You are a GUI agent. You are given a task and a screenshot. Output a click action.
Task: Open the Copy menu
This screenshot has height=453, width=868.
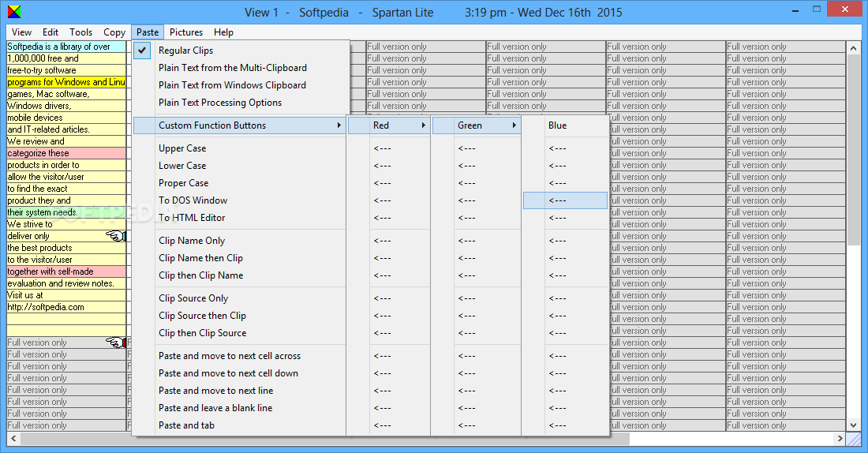pyautogui.click(x=114, y=32)
